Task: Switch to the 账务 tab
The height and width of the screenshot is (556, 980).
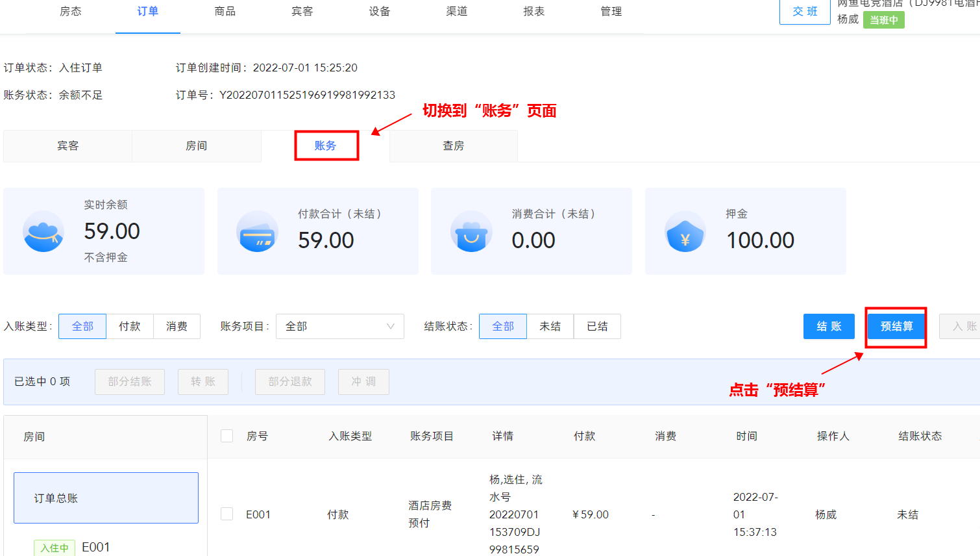Action: [326, 145]
